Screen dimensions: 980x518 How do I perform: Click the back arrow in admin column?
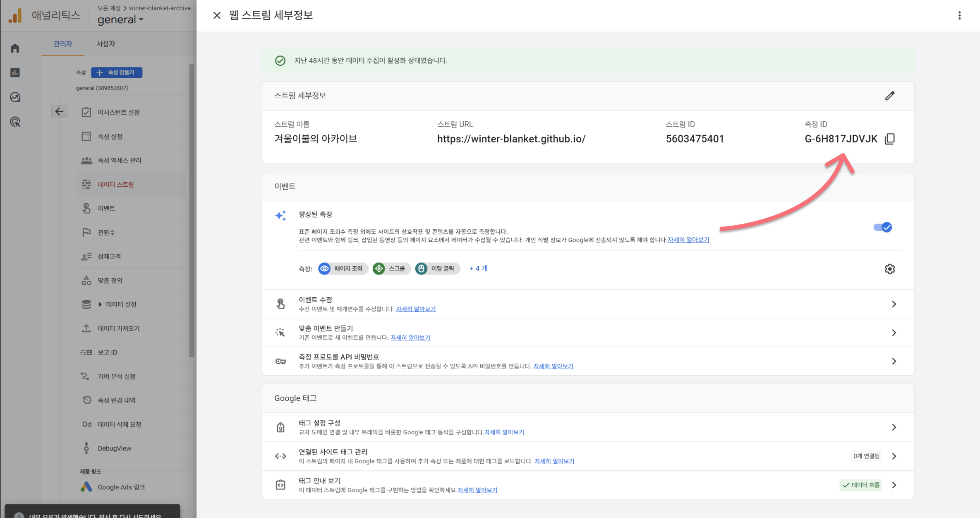coord(59,111)
